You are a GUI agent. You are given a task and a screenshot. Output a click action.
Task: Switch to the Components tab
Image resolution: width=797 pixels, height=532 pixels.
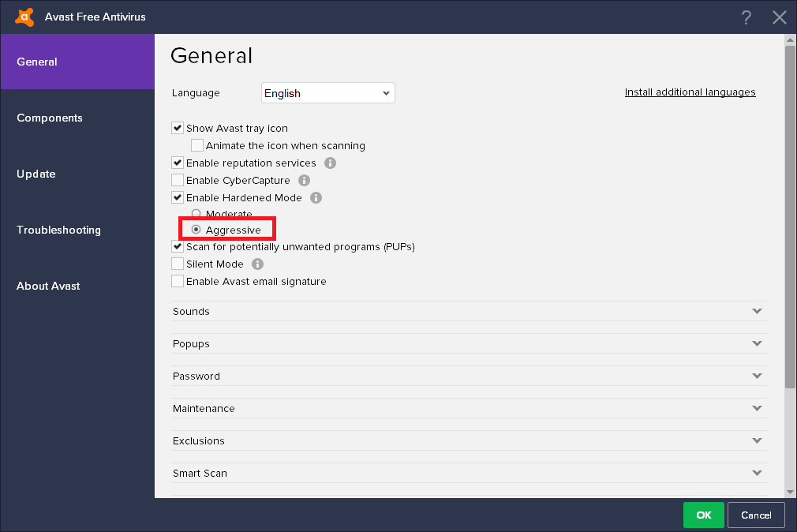coord(50,118)
